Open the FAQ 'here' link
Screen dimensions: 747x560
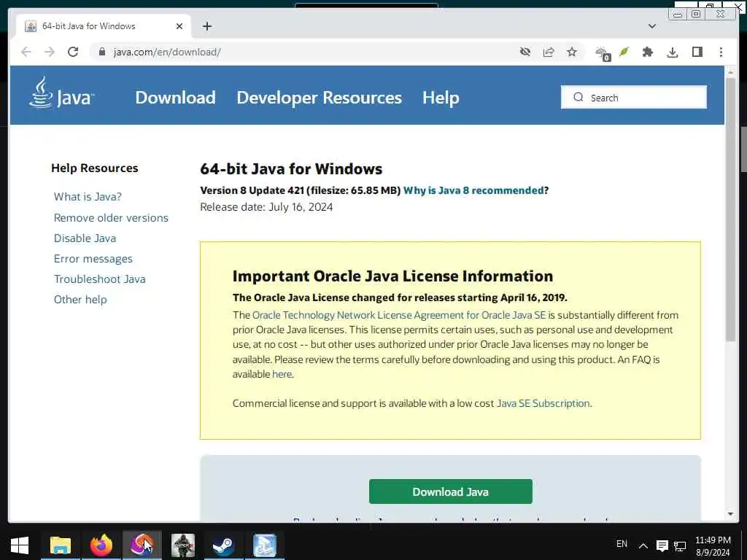[x=282, y=374]
